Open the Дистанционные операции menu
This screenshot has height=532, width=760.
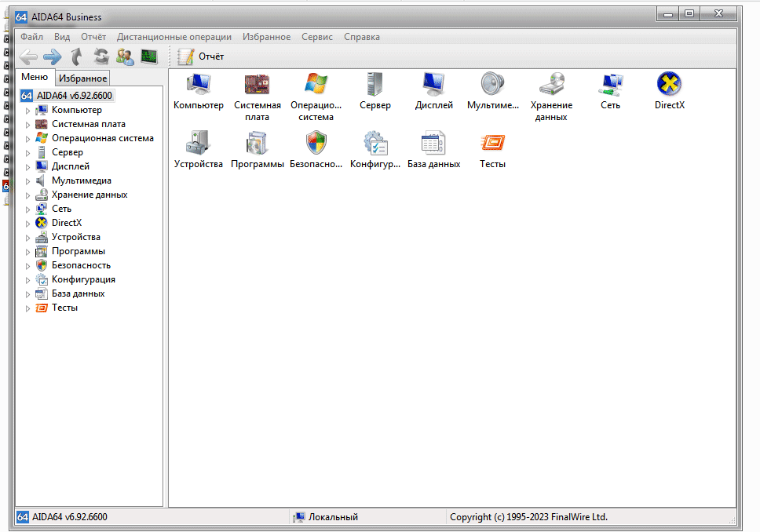click(174, 37)
